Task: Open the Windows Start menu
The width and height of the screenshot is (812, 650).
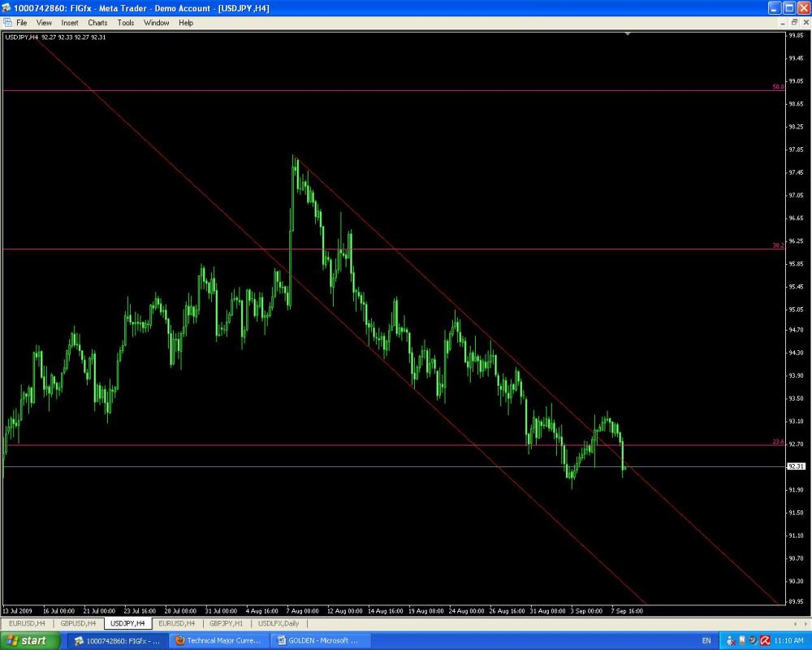Action: click(30, 641)
